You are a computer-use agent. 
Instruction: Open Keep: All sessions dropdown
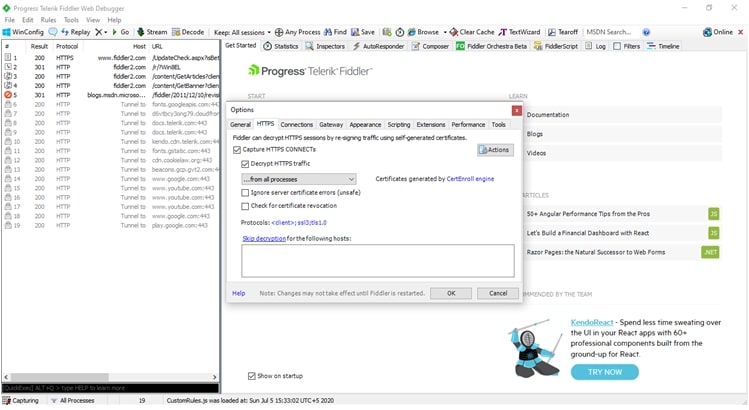tap(242, 32)
